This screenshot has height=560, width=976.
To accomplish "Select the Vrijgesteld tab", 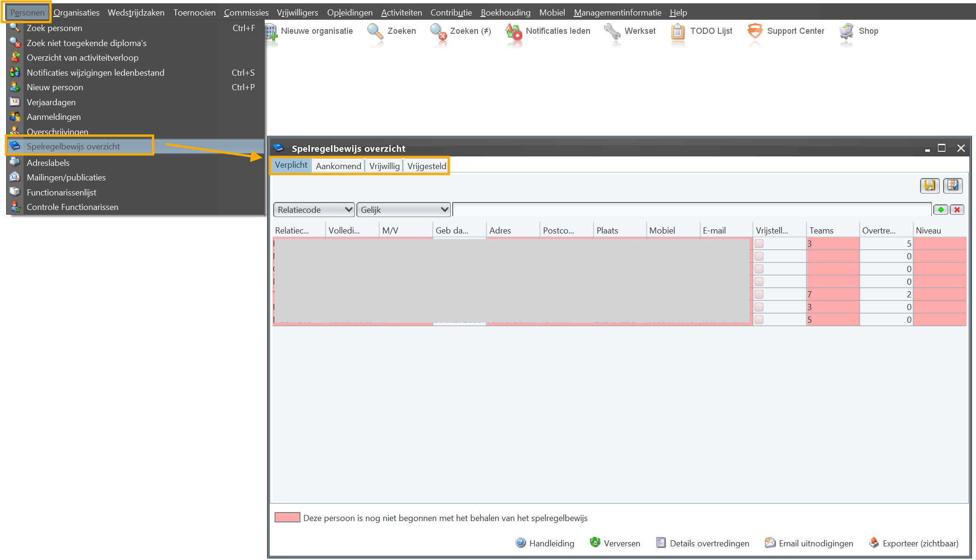I will tap(426, 166).
